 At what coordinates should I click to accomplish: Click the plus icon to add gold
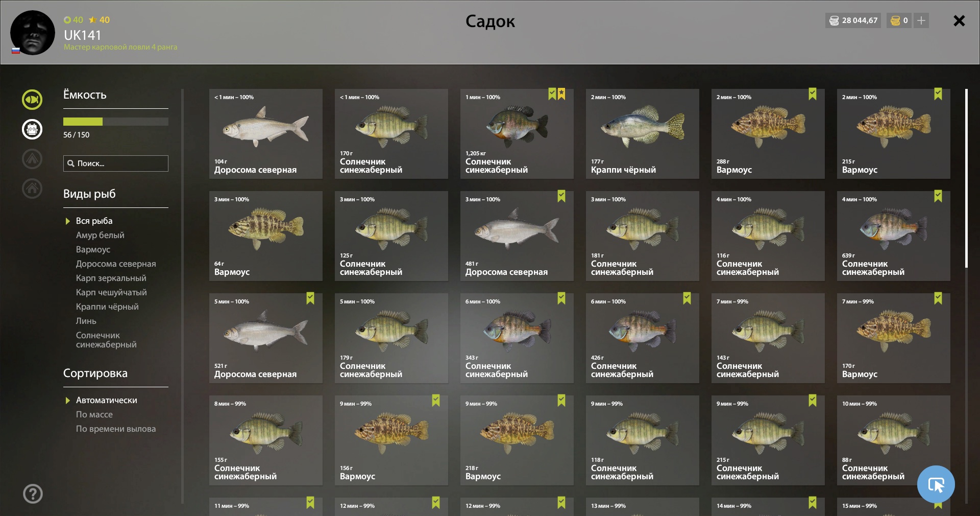click(921, 20)
